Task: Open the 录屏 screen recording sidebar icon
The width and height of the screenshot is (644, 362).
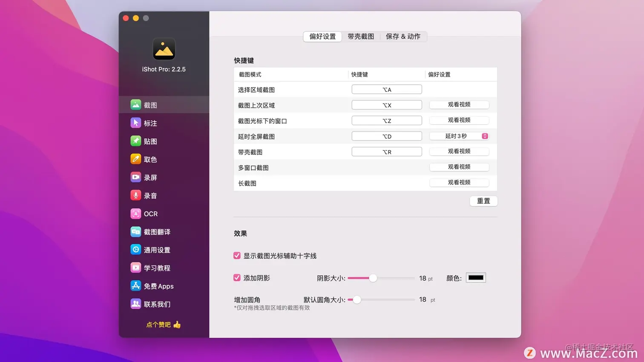Action: coord(135,177)
